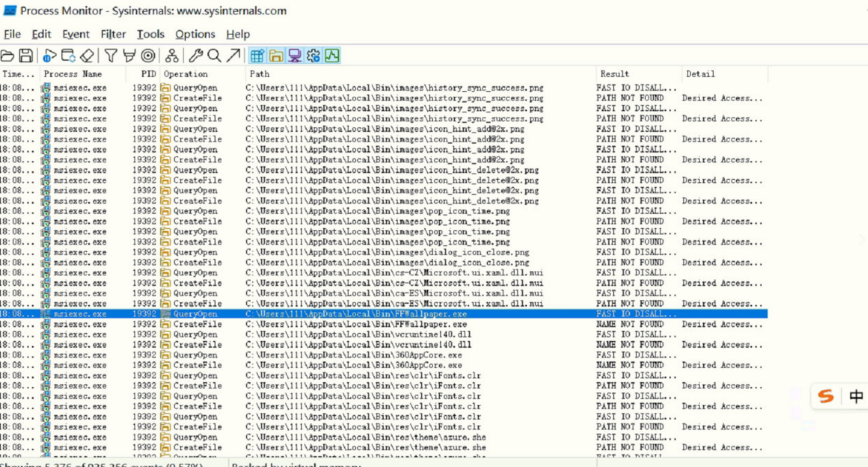This screenshot has width=868, height=467.
Task: Select the CreateFile FFWallpaper.exe path
Action: 356,324
